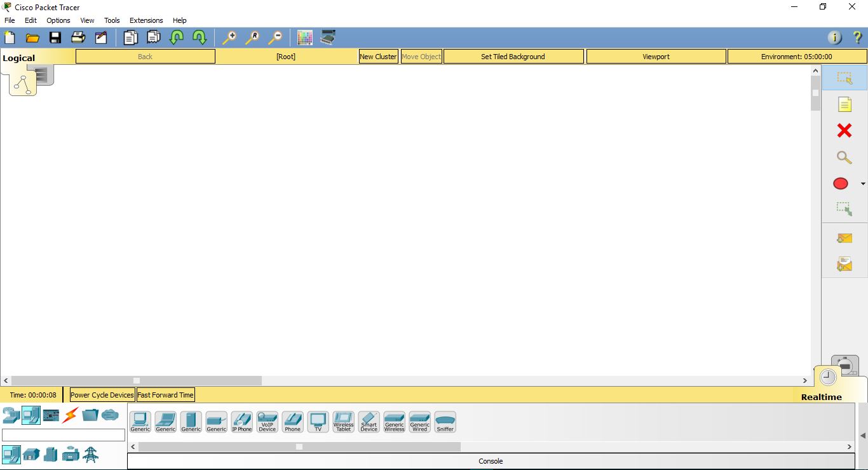Save the file using the floppy disk icon
Screen dimensions: 868x470
point(55,38)
